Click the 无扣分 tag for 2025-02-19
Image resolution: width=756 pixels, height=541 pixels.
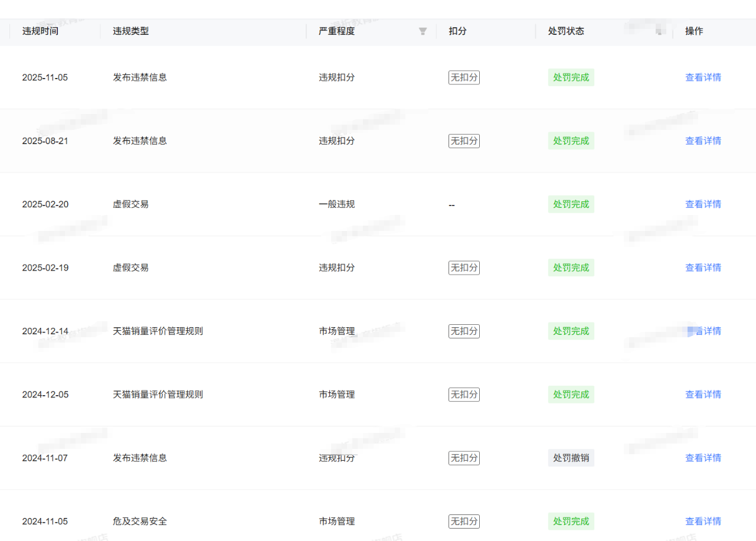click(x=464, y=268)
